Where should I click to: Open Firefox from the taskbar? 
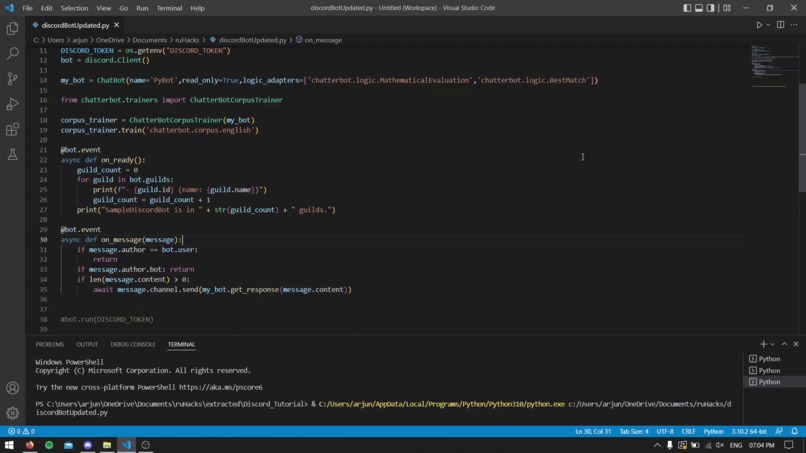(x=30, y=445)
